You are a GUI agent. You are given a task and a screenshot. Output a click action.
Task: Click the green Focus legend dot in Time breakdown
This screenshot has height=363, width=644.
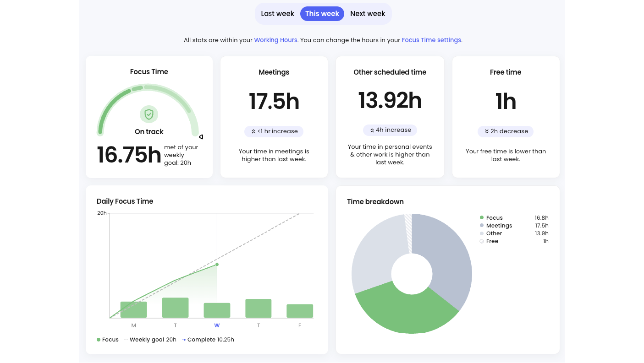pyautogui.click(x=482, y=218)
